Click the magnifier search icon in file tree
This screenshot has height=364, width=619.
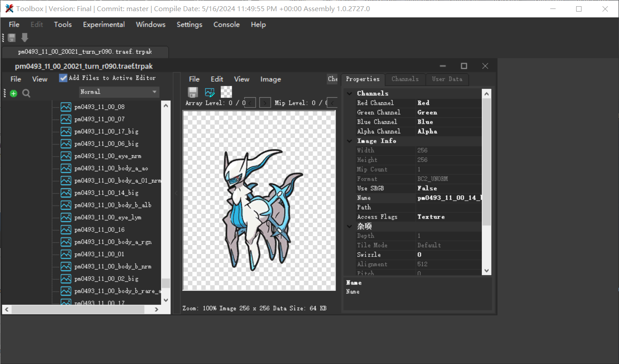point(26,93)
